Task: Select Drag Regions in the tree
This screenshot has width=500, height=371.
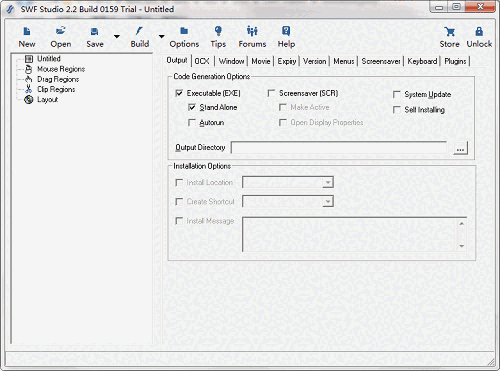Action: coord(58,79)
